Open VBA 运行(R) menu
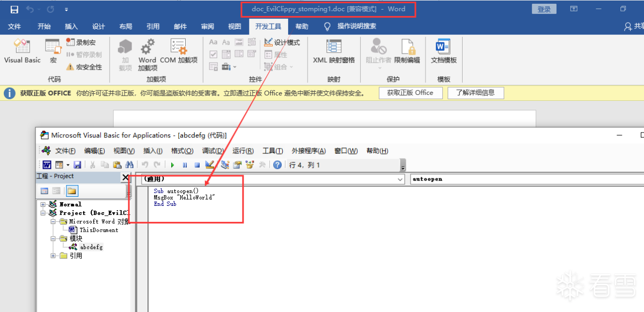The image size is (644, 312). [x=243, y=151]
